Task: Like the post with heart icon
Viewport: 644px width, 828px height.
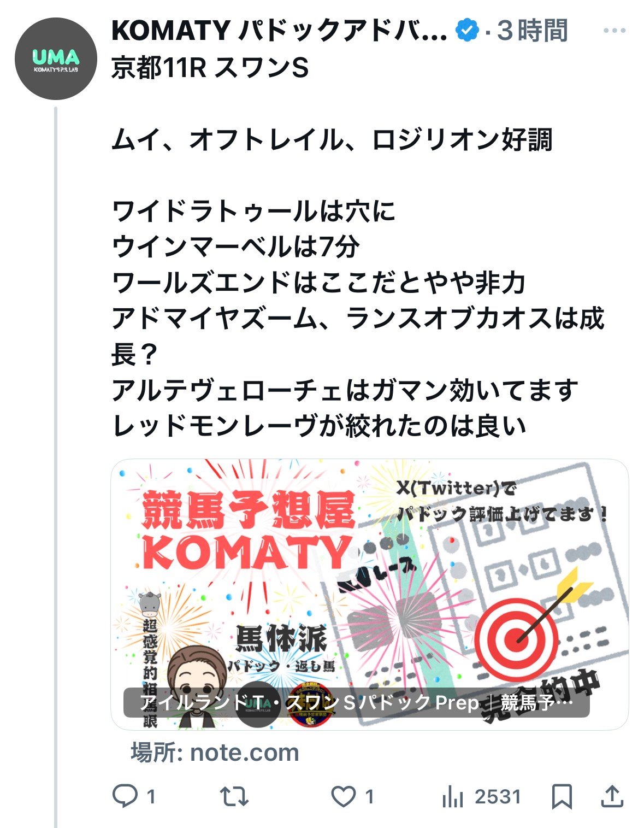Action: 344,796
